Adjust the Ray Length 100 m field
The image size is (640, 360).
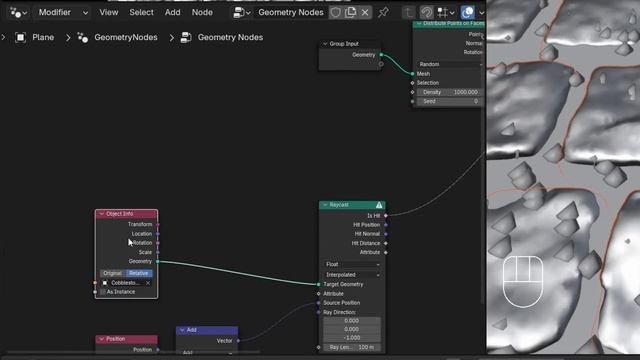(352, 347)
